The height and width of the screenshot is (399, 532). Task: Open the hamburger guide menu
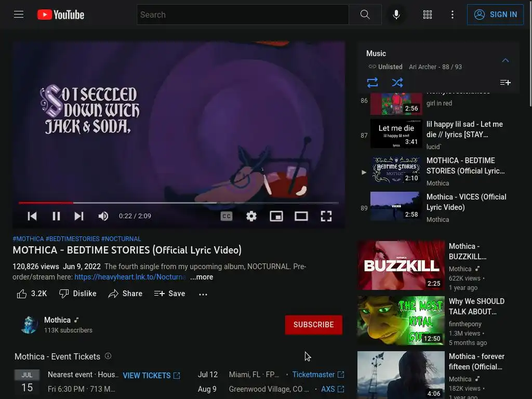(19, 14)
